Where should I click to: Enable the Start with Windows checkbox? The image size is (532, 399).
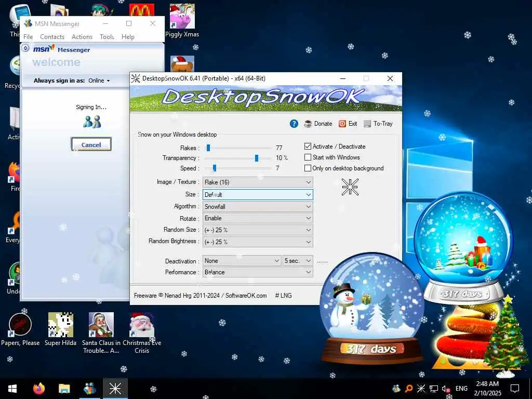(x=308, y=157)
